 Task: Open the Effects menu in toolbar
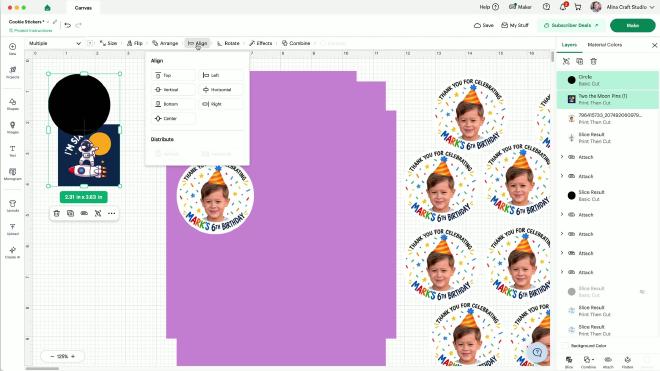(261, 43)
